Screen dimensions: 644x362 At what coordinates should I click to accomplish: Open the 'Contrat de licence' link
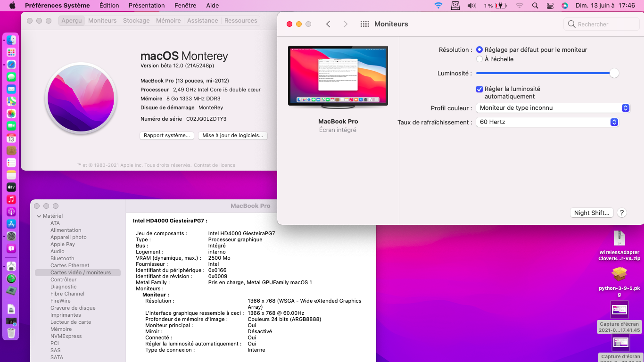[215, 165]
